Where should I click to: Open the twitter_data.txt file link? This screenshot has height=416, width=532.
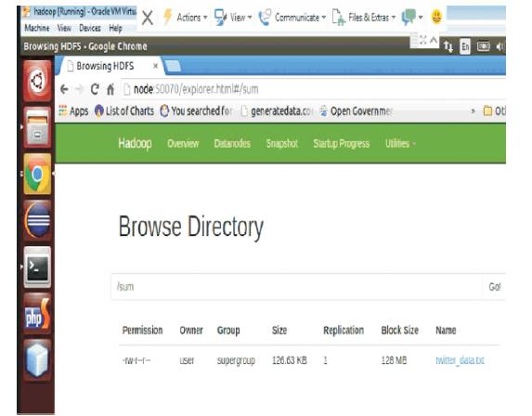tap(460, 360)
